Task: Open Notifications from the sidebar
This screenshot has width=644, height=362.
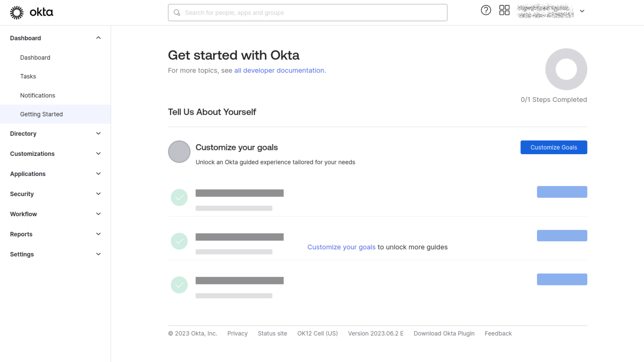Action: pos(38,95)
